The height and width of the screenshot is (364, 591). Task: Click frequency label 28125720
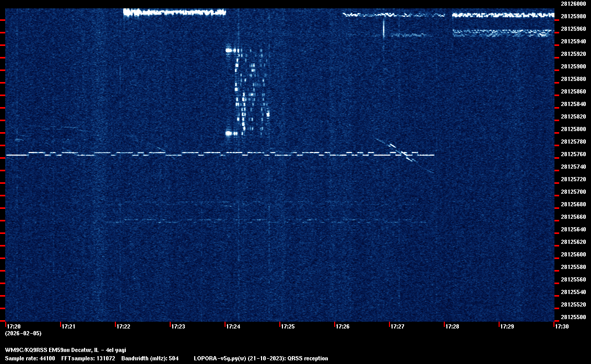[x=573, y=179]
